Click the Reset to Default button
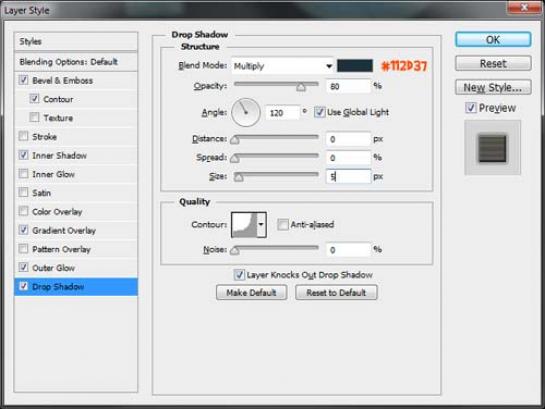The image size is (545, 409). click(x=336, y=293)
